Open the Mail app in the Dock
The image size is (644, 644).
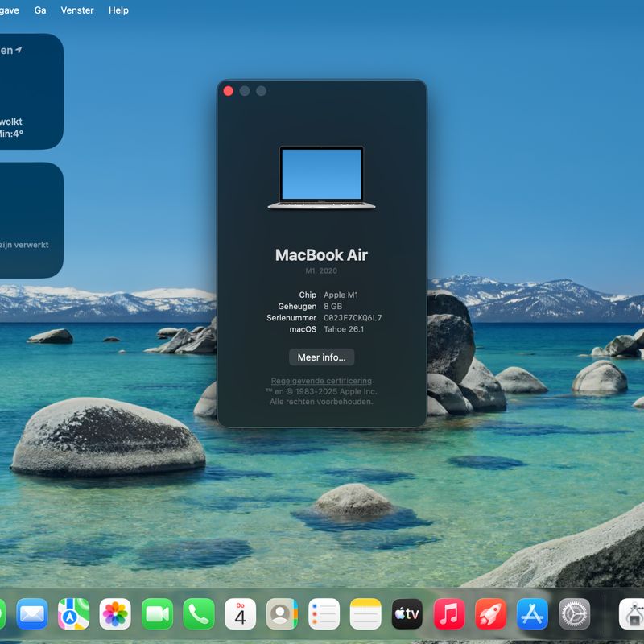pos(32,614)
